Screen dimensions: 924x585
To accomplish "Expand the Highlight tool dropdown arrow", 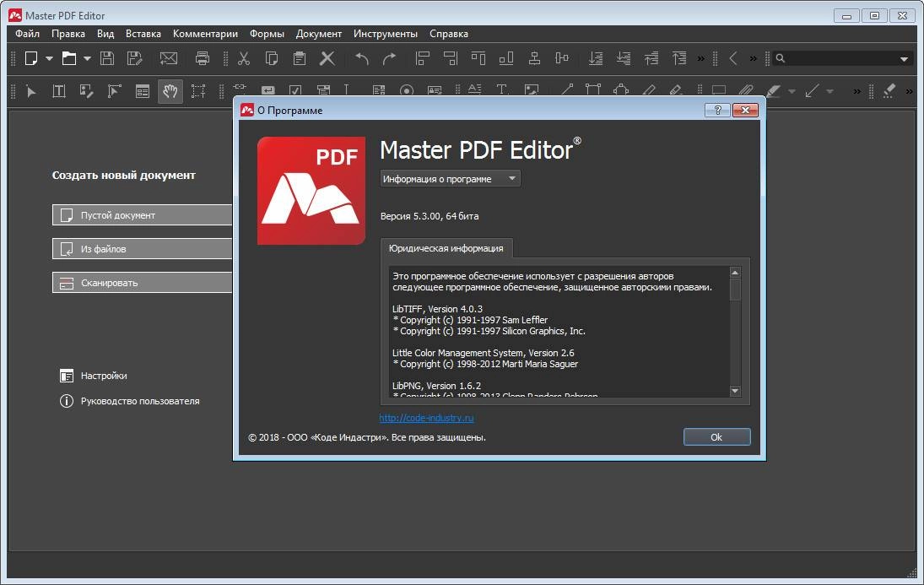I will [792, 91].
